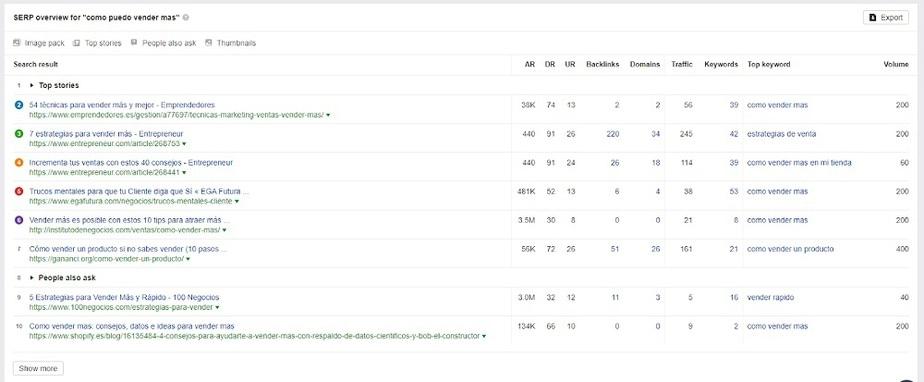Click the Top stories feature icon in legend

click(77, 43)
